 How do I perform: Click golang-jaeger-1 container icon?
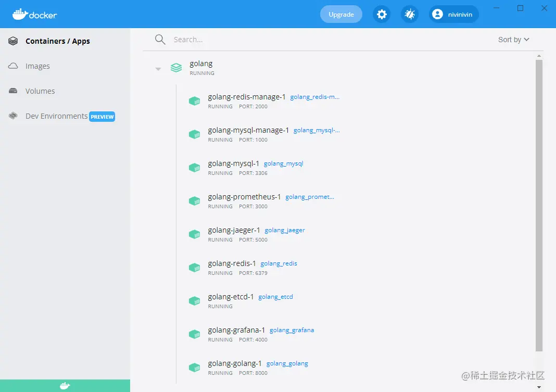tap(194, 234)
